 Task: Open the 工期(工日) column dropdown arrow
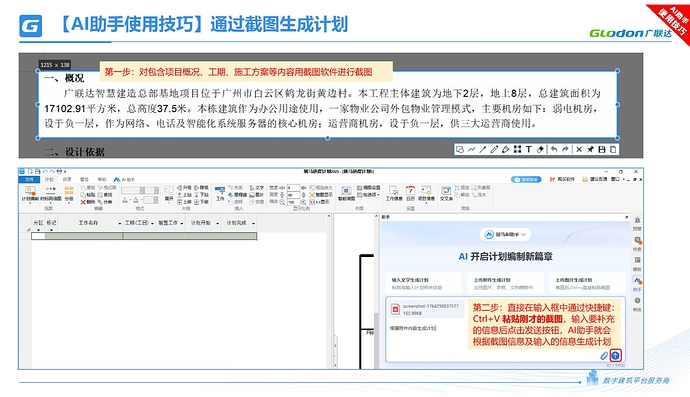click(x=152, y=224)
